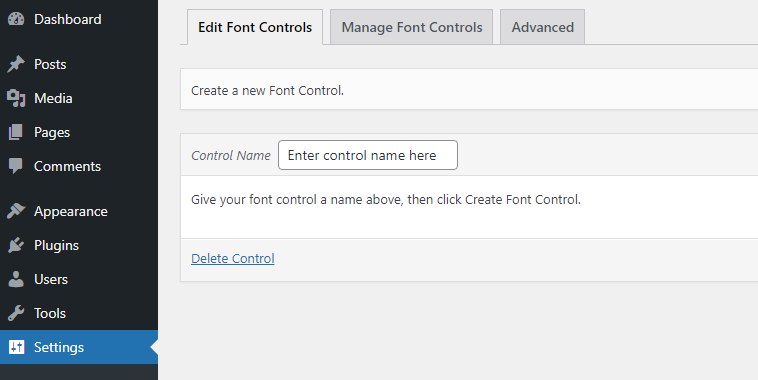Open the Plugins menu label
The width and height of the screenshot is (758, 380).
click(x=57, y=246)
